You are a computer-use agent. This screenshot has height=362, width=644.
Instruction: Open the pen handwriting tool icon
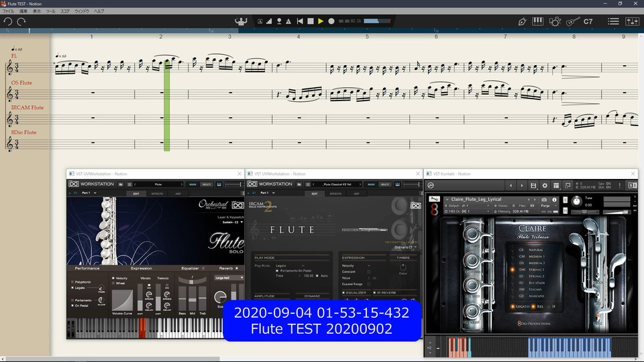click(522, 21)
